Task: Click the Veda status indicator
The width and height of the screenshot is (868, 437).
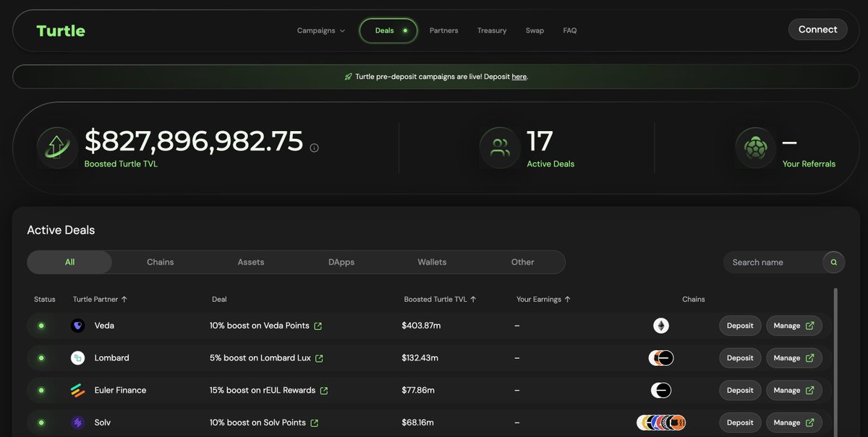Action: (41, 326)
